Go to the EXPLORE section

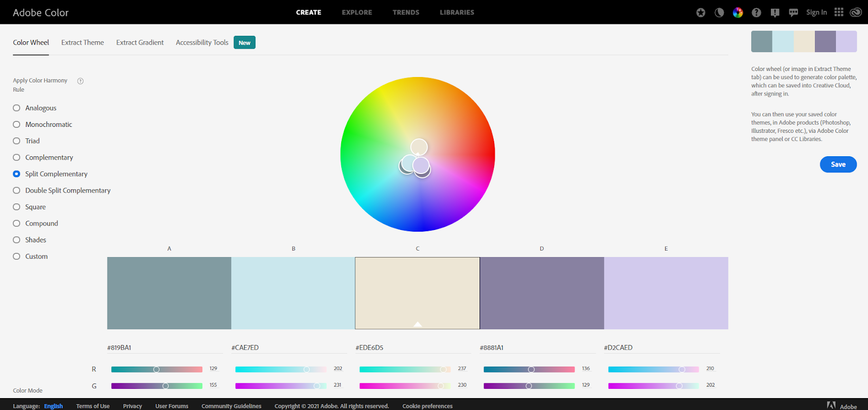point(357,12)
